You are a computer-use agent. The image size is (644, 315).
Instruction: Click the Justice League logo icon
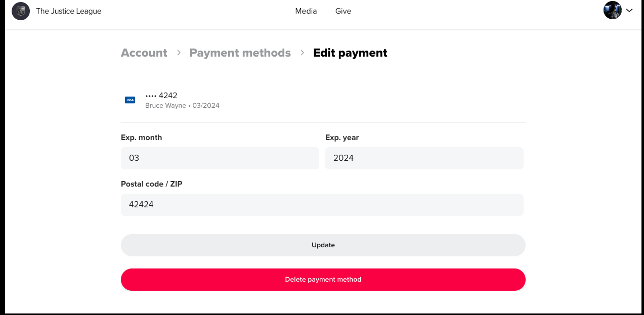tap(21, 11)
